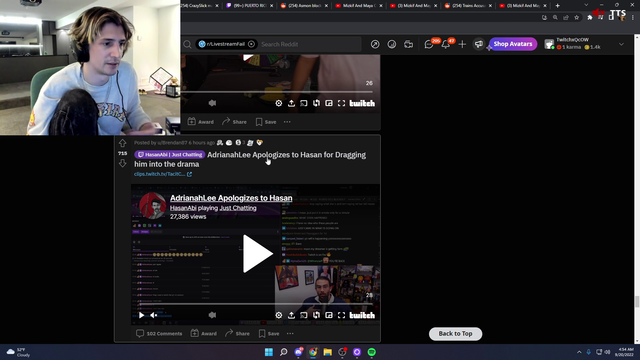Open the Reddit Talk icon in header
The height and width of the screenshot is (360, 640).
point(409,44)
